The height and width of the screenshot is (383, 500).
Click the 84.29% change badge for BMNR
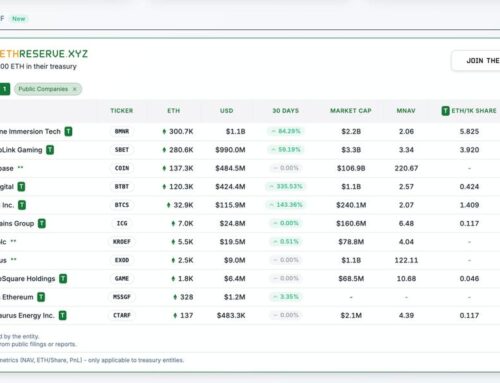[286, 131]
